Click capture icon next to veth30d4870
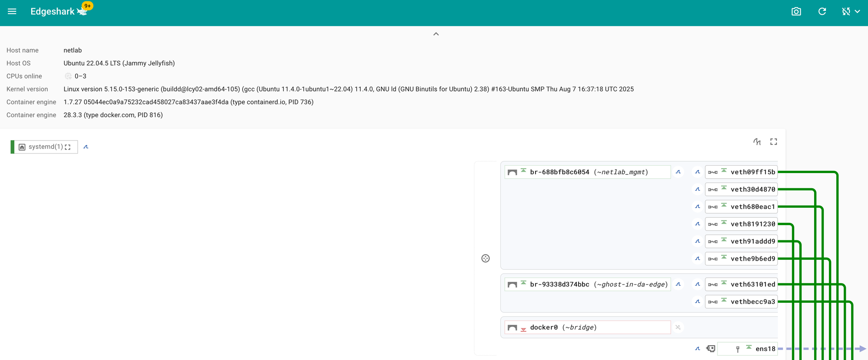This screenshot has width=868, height=360. click(x=697, y=190)
